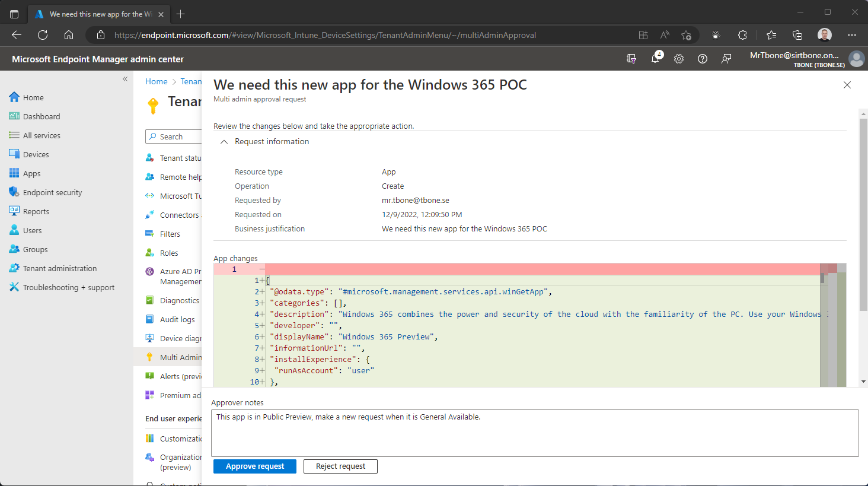Open the feedback icon in the top bar
This screenshot has height=486, width=868.
[x=726, y=59]
